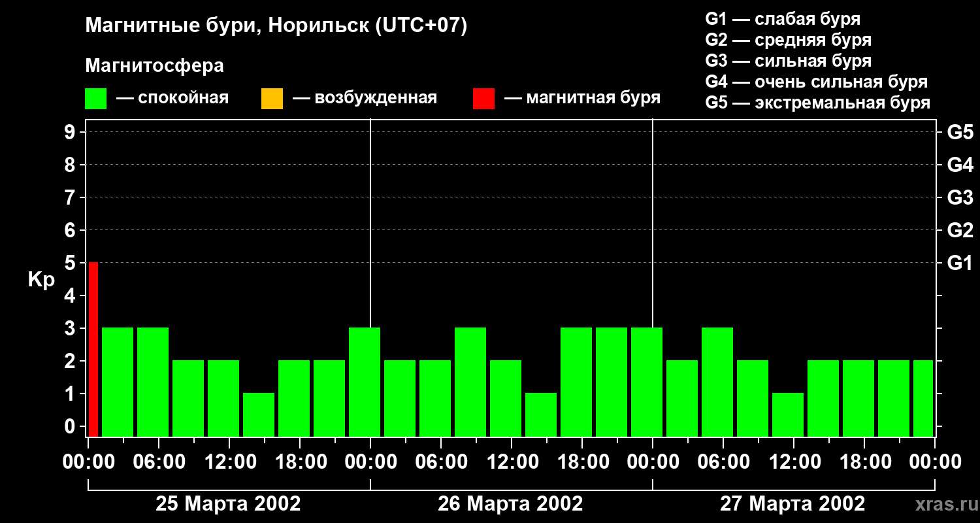
Task: Click the '— магнитная буря' legend label
Action: coord(582,98)
